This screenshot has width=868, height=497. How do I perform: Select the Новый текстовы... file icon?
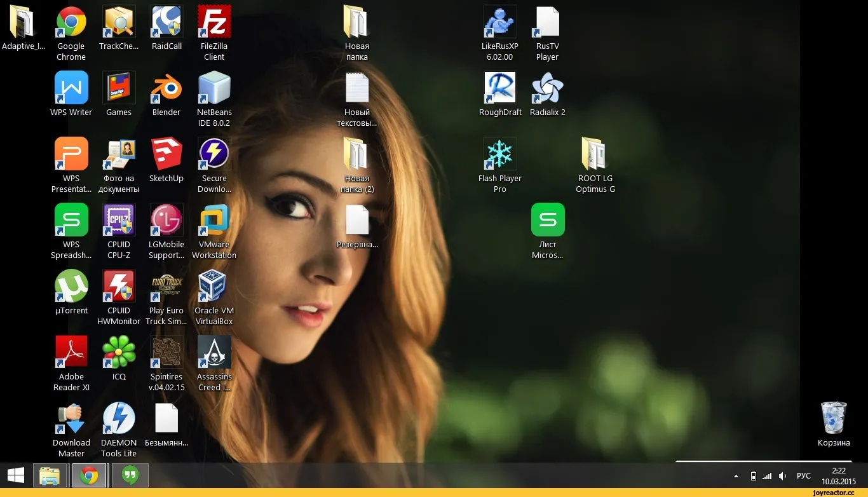357,88
